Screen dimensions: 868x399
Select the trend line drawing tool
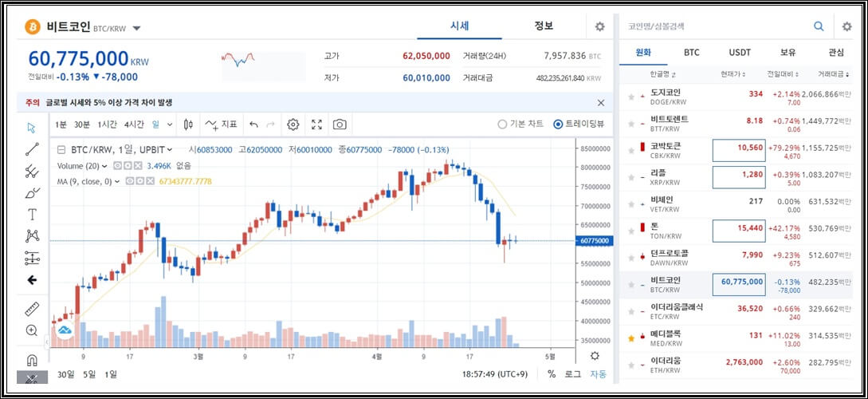32,149
